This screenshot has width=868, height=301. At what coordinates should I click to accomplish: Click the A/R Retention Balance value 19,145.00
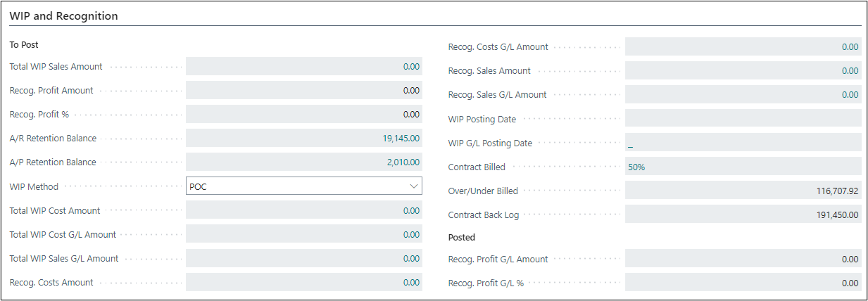401,139
